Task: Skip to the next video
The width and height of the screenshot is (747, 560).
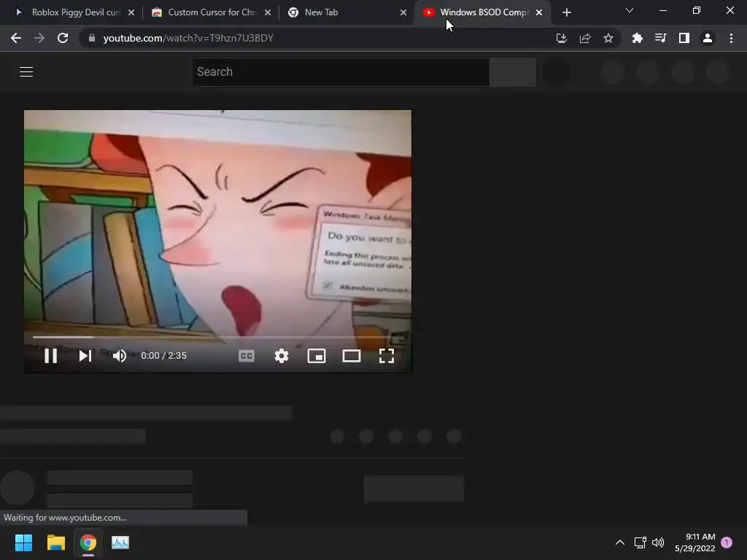Action: [85, 356]
